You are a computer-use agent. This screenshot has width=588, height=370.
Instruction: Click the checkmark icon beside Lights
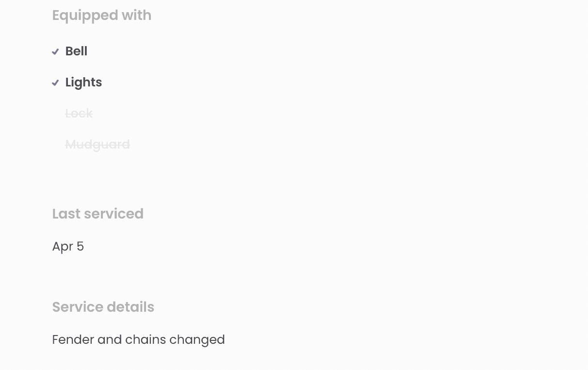[x=55, y=83]
